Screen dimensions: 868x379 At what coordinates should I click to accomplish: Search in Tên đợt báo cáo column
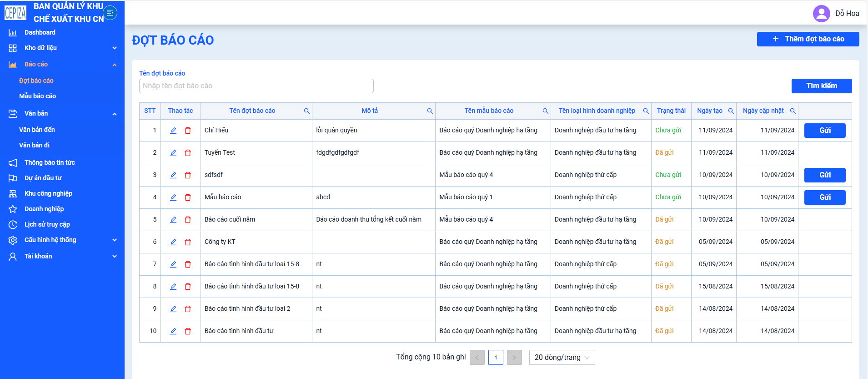307,111
